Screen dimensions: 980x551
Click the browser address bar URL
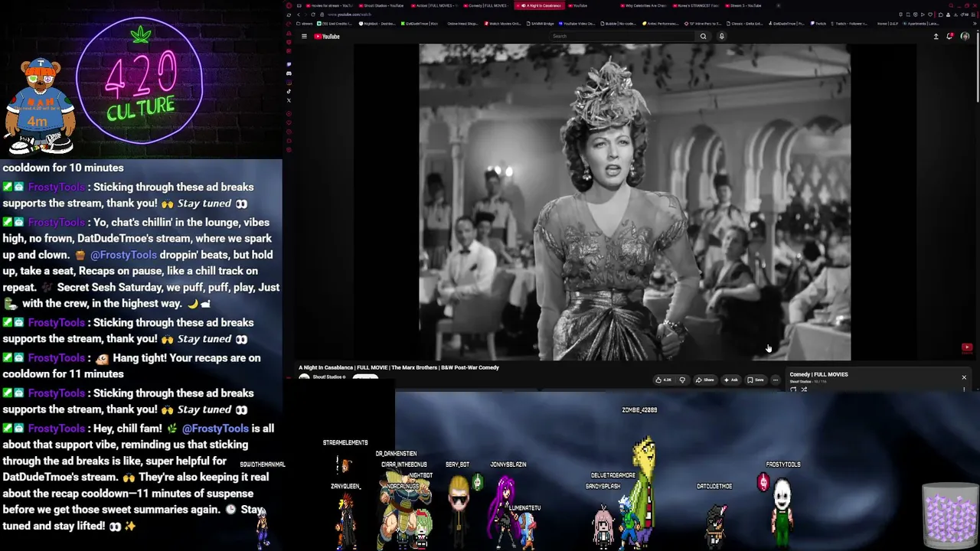(349, 15)
